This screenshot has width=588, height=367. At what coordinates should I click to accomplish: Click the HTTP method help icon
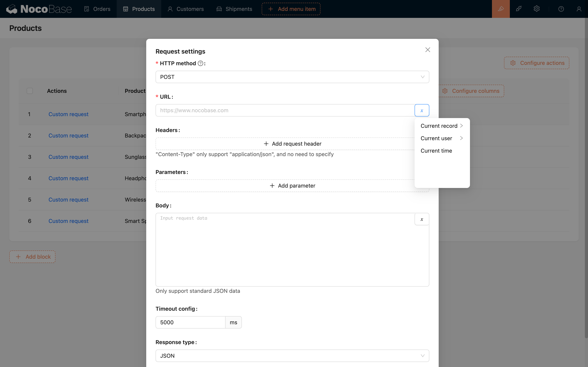(x=200, y=63)
